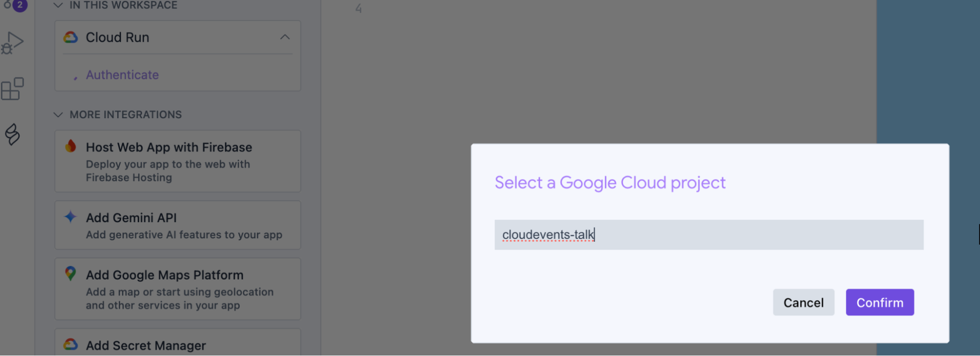Image resolution: width=980 pixels, height=356 pixels.
Task: Cancel the project selection dialog
Action: [803, 303]
